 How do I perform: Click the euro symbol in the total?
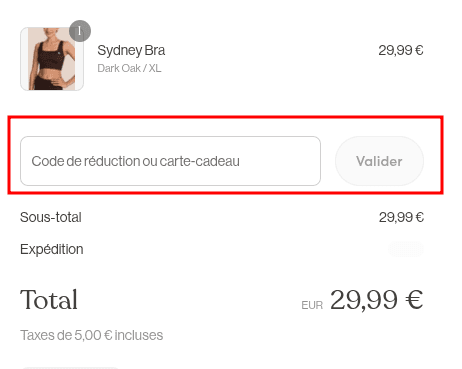click(x=414, y=300)
